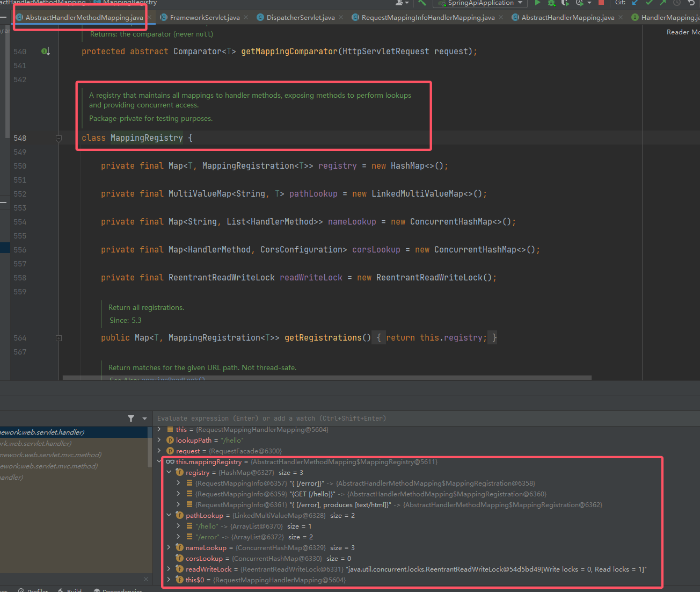Fold the MappingRegistry class at line 548

(59, 138)
